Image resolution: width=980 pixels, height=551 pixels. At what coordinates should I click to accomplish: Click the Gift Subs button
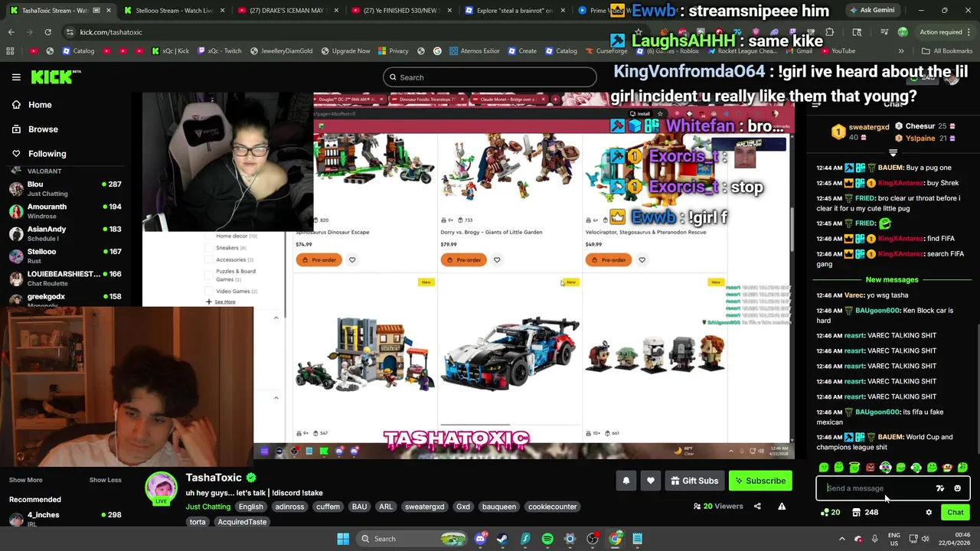point(694,481)
